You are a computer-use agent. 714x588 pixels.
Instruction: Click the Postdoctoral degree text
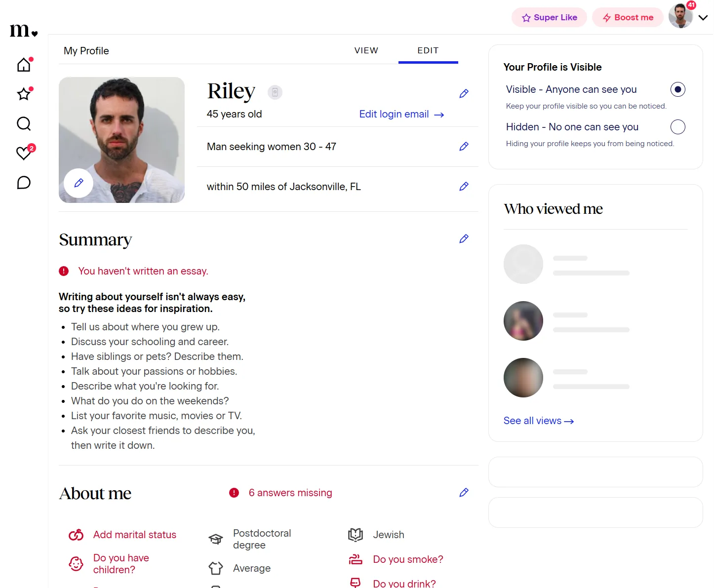[x=262, y=539]
